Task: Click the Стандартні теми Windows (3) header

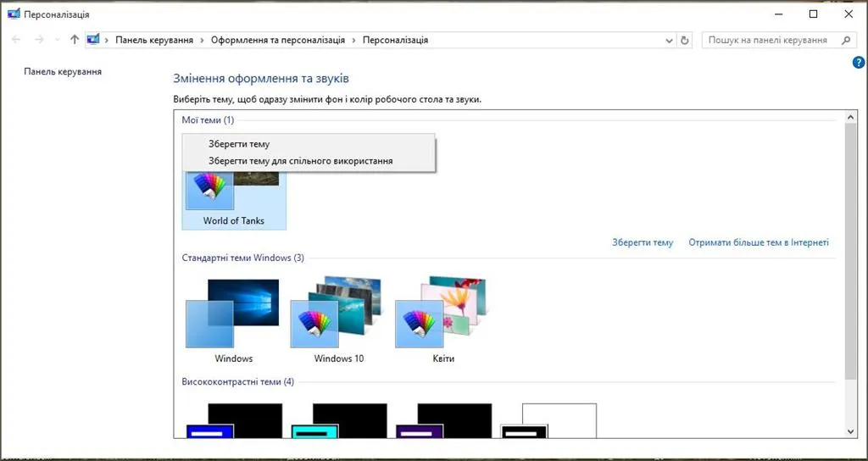Action: click(243, 258)
